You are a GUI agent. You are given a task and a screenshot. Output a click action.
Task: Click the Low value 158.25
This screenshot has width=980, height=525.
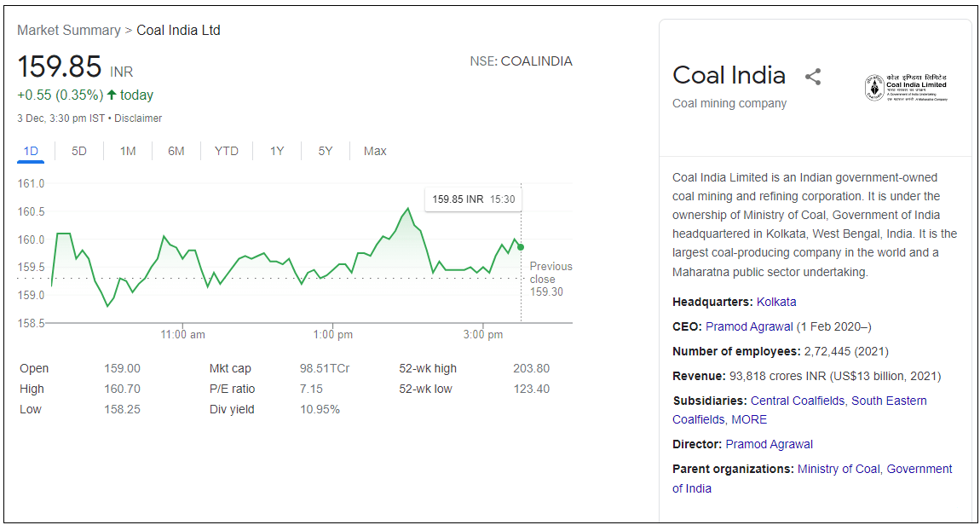coord(122,409)
